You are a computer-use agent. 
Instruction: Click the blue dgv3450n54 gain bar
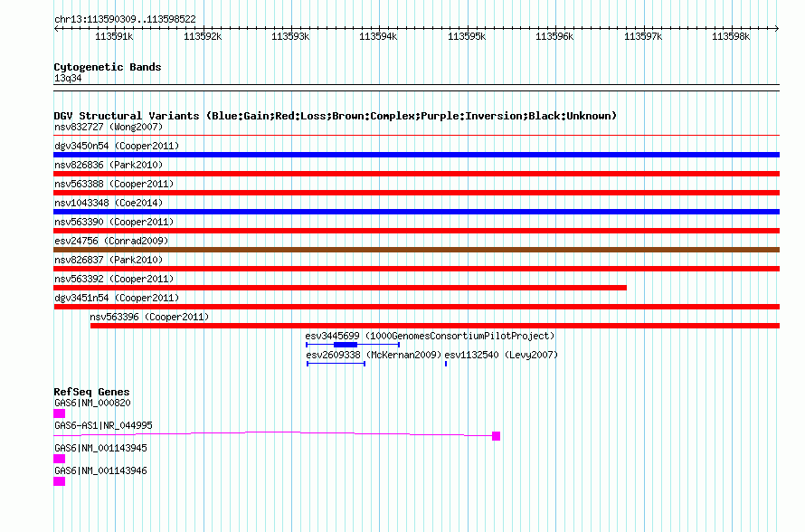(416, 155)
